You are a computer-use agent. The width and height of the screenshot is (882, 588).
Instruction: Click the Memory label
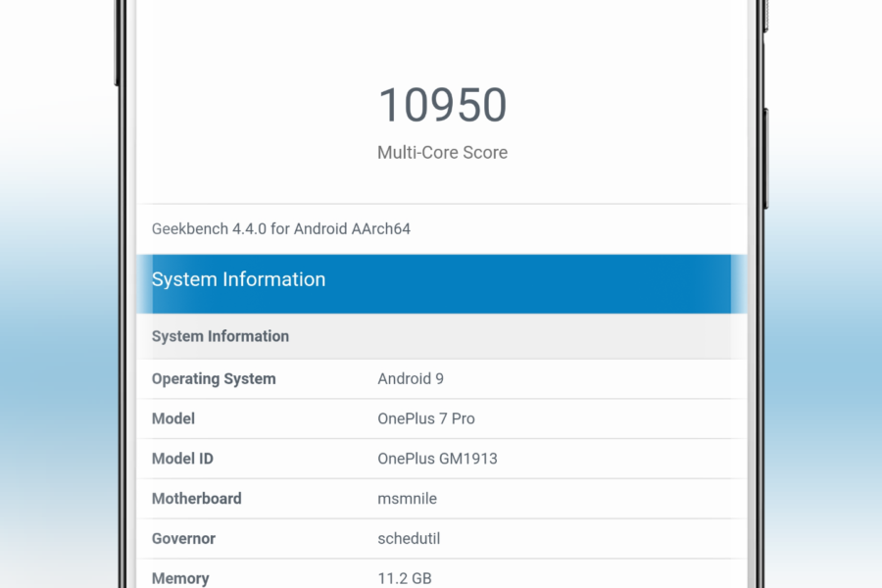180,578
